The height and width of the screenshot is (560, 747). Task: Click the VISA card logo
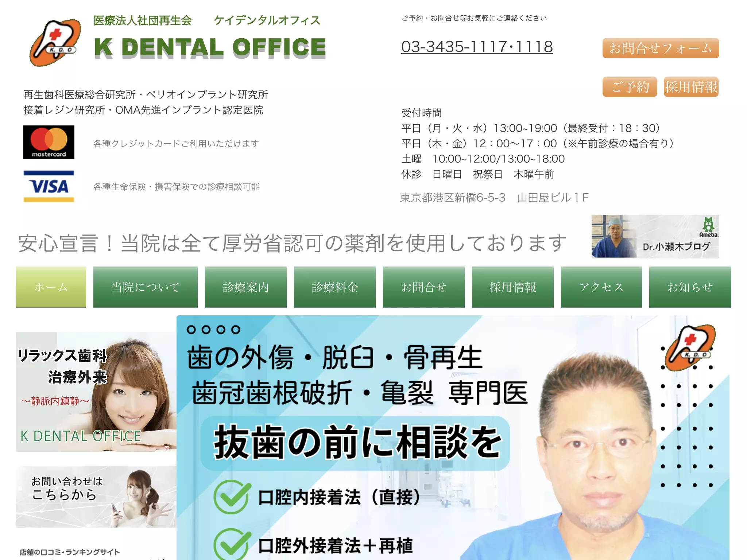tap(49, 186)
